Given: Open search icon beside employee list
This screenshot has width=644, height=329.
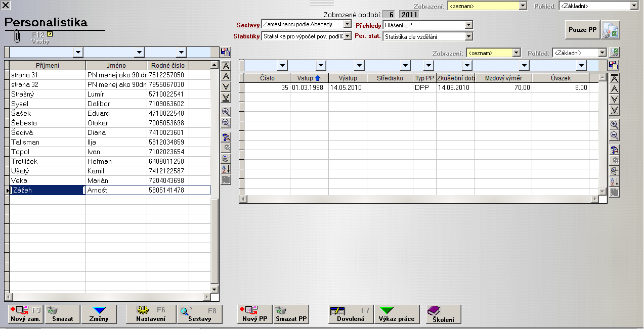Looking at the screenshot, I should click(x=226, y=137).
